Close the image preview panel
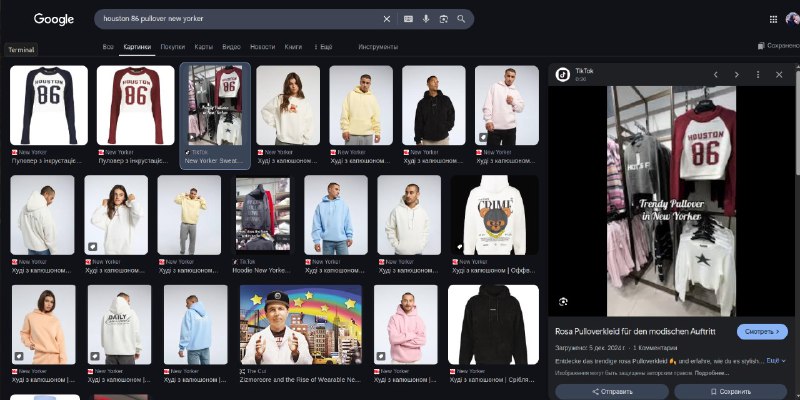 [779, 74]
